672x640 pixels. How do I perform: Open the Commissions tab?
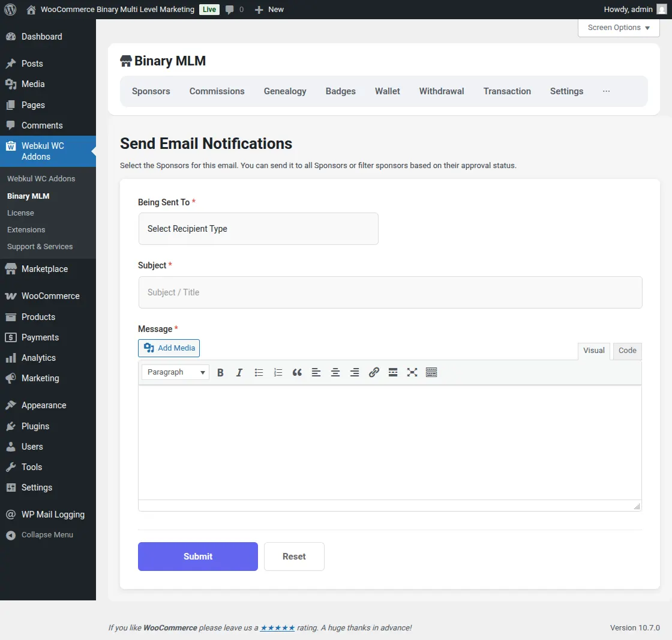pyautogui.click(x=217, y=91)
